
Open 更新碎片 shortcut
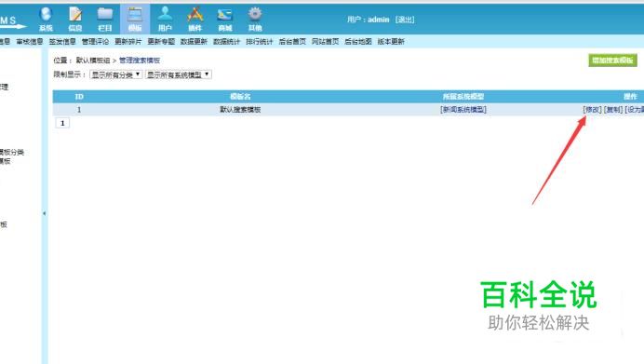(x=128, y=42)
